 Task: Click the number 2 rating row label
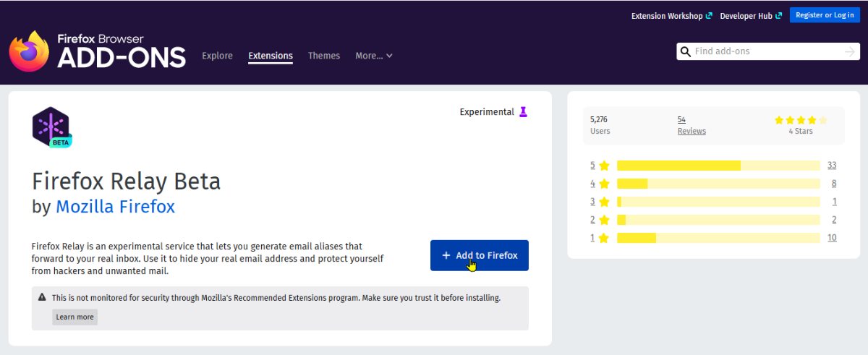[x=592, y=220]
